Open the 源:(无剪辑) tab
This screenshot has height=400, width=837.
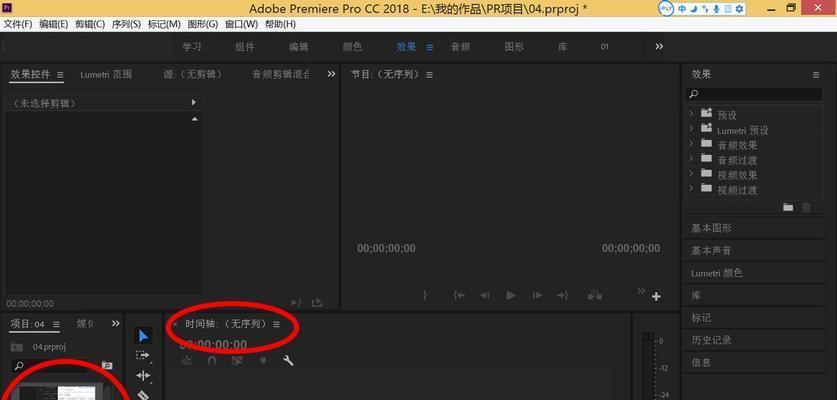tap(193, 75)
